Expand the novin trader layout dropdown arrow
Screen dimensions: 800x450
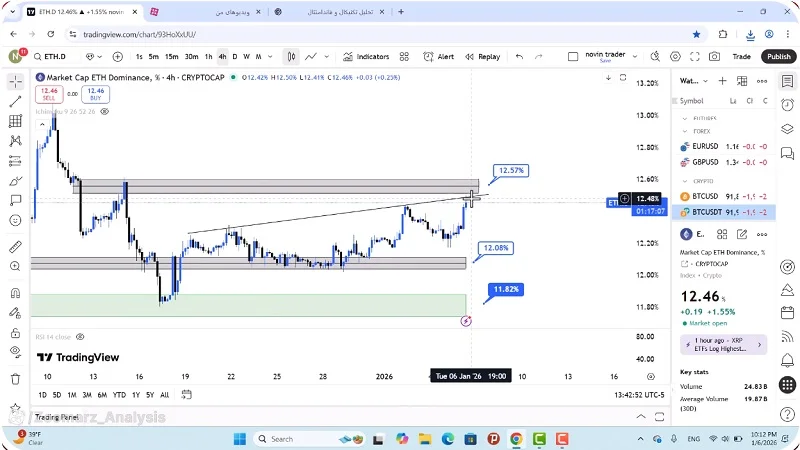[x=637, y=57]
